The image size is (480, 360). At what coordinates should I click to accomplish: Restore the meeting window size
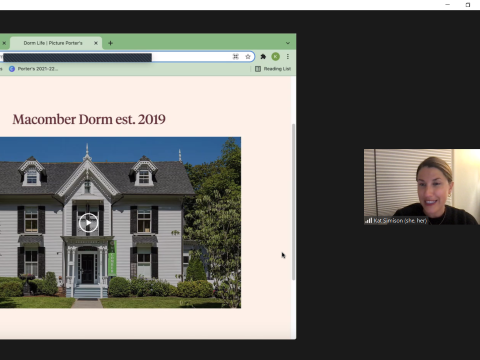468,5
